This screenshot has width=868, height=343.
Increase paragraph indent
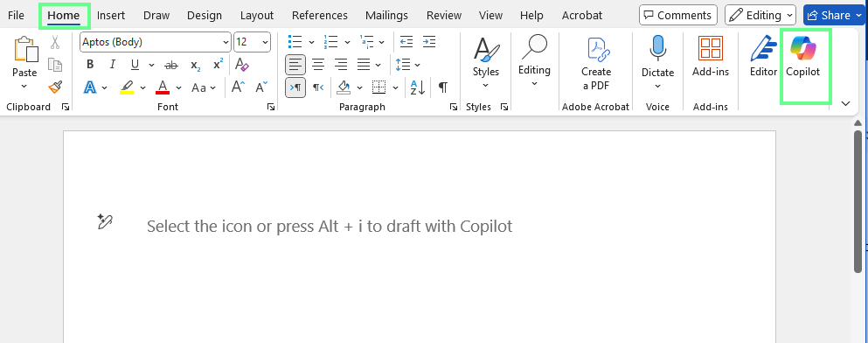[x=429, y=41]
